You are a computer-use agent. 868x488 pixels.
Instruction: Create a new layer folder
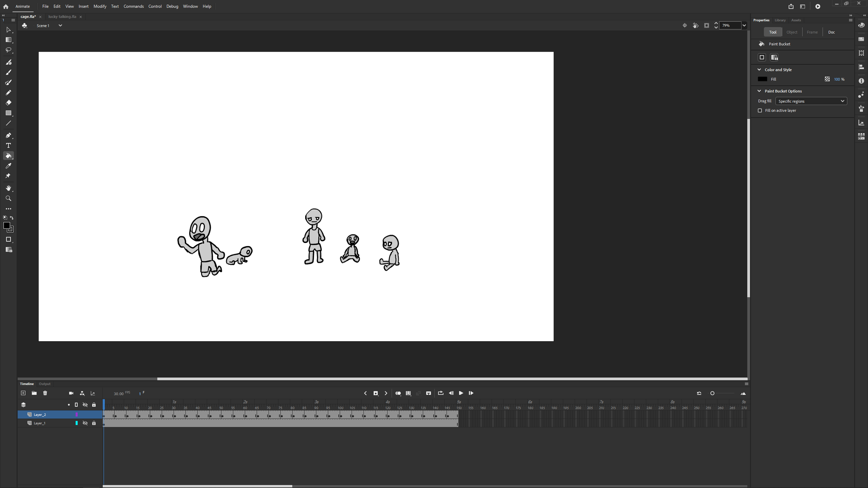34,393
